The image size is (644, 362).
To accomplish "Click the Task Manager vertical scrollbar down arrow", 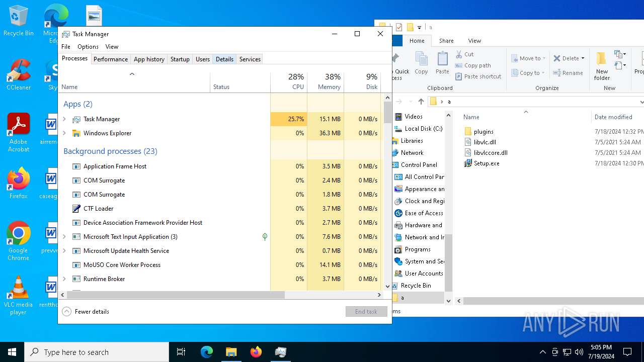I will pyautogui.click(x=387, y=286).
